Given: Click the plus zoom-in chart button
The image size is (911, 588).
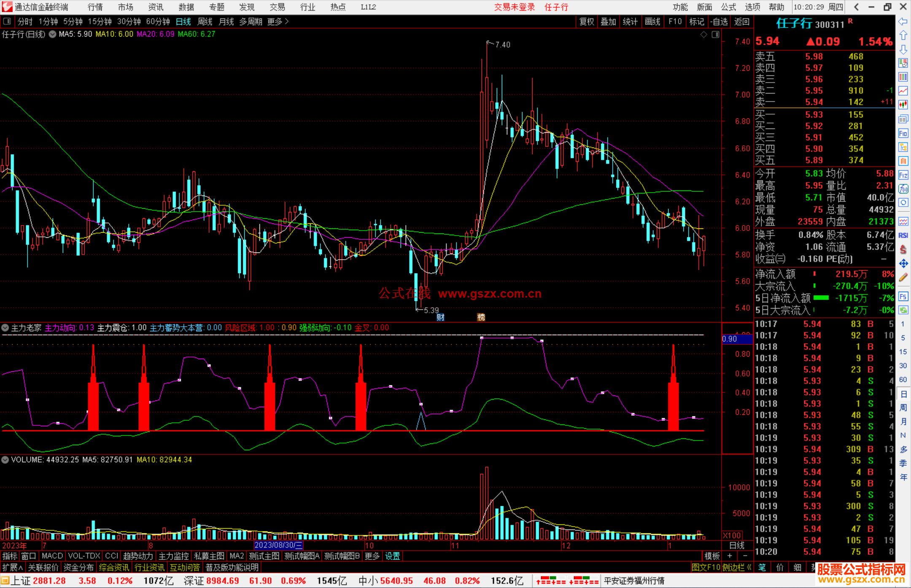Looking at the screenshot, I should [730, 556].
